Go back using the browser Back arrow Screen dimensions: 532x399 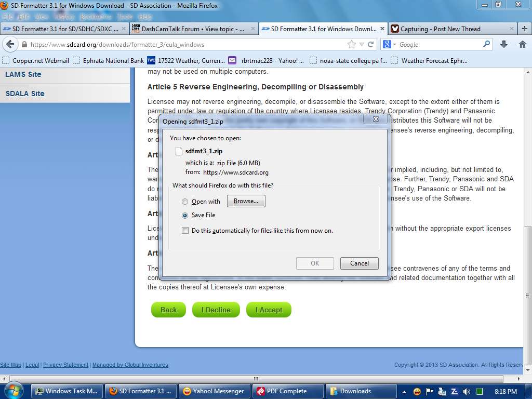(10, 45)
